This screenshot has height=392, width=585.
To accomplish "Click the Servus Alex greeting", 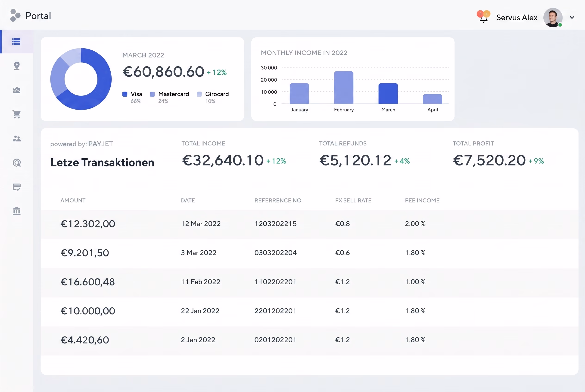I will point(517,18).
